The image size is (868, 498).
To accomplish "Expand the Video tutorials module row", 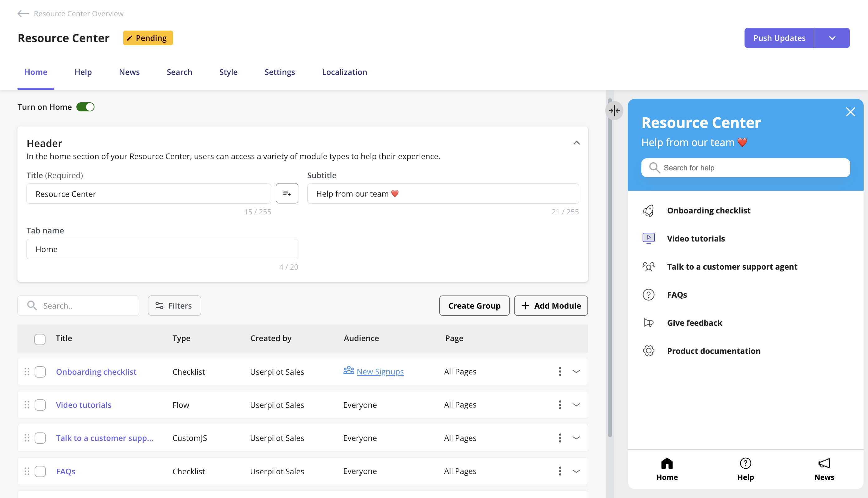I will tap(575, 405).
